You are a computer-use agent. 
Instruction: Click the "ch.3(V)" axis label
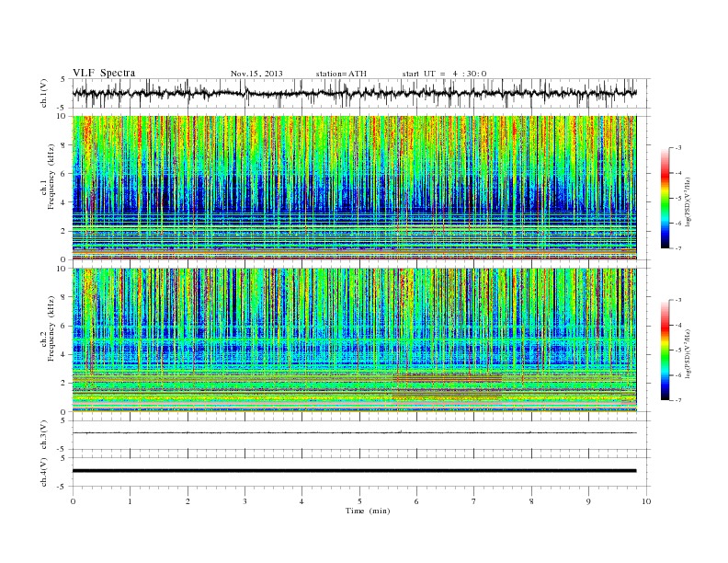tap(44, 435)
